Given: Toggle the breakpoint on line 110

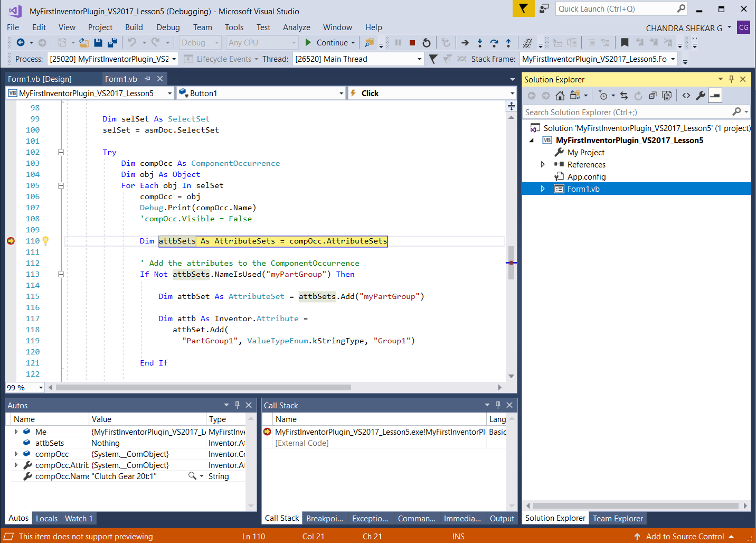Looking at the screenshot, I should click(11, 241).
